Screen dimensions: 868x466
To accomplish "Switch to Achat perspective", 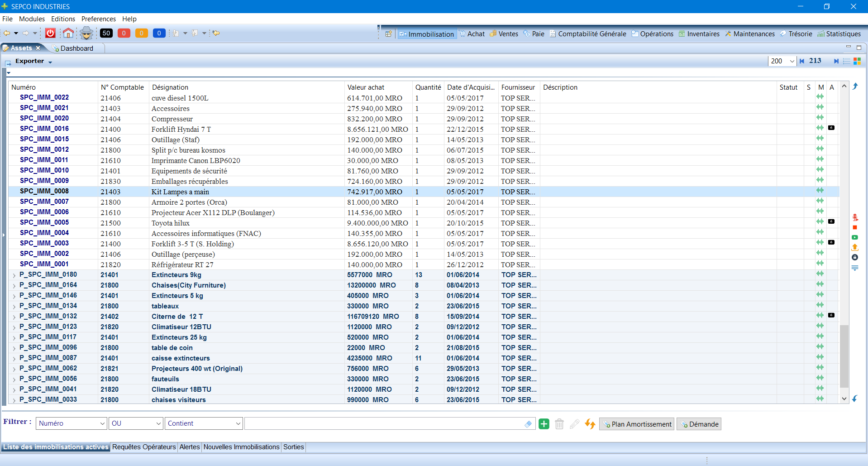I will (x=472, y=34).
